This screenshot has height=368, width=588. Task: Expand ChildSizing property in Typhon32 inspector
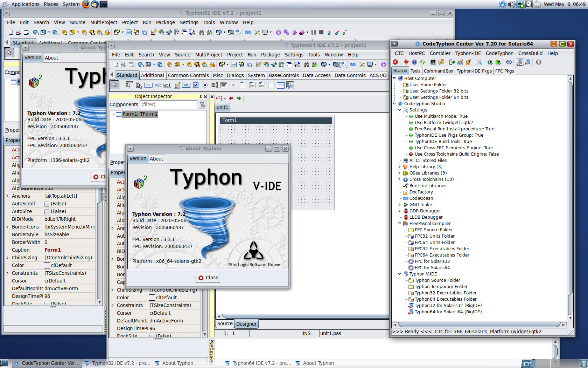[x=7, y=258]
